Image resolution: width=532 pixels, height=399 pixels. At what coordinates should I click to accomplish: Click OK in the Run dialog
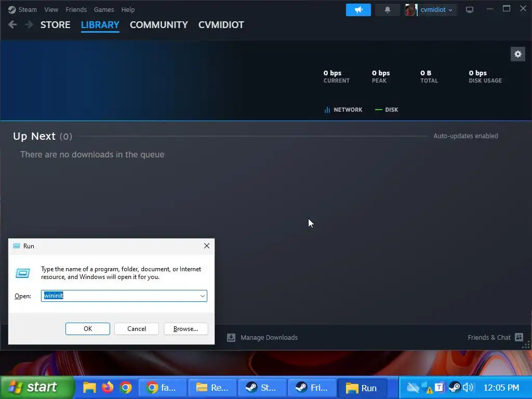[87, 328]
